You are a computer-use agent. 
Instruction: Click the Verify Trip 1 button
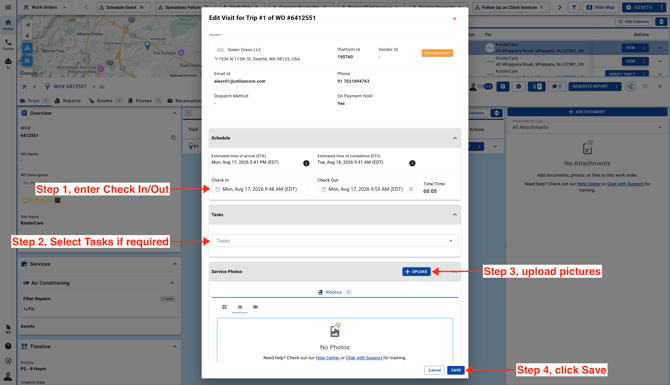(626, 74)
